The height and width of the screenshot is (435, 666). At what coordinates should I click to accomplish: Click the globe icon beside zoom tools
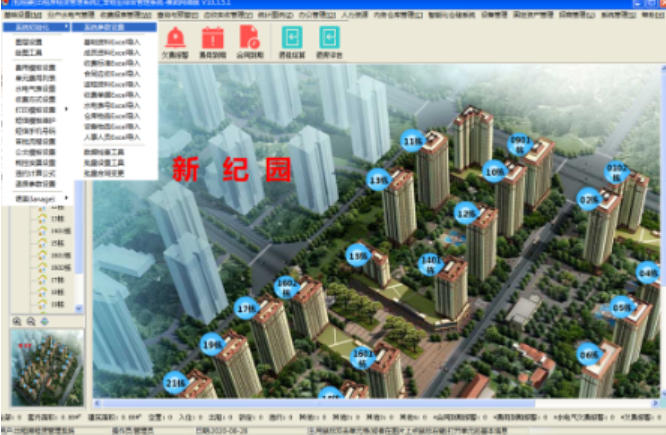click(x=45, y=322)
